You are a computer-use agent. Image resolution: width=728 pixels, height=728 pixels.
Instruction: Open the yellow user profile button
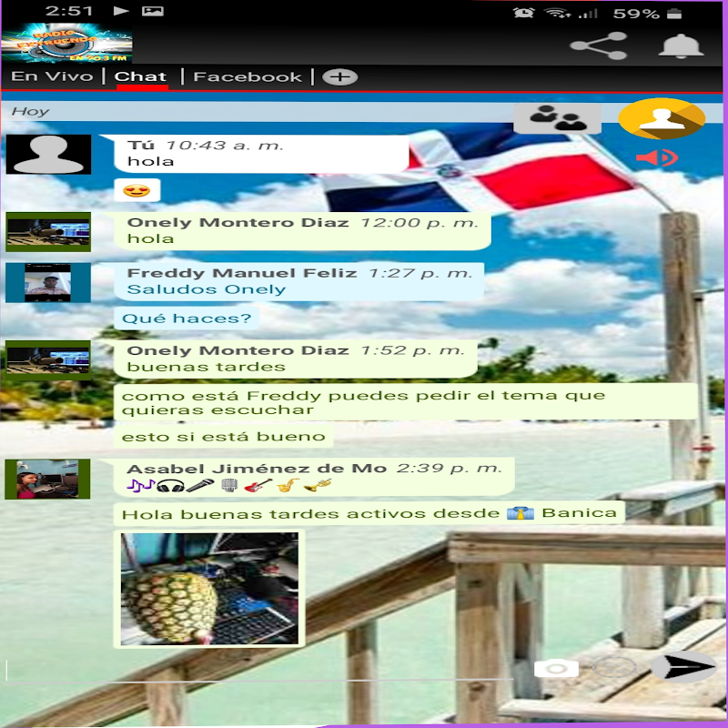click(662, 118)
